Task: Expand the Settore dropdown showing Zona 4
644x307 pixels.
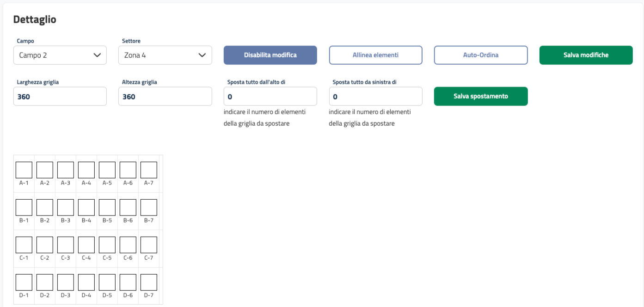Action: point(165,55)
